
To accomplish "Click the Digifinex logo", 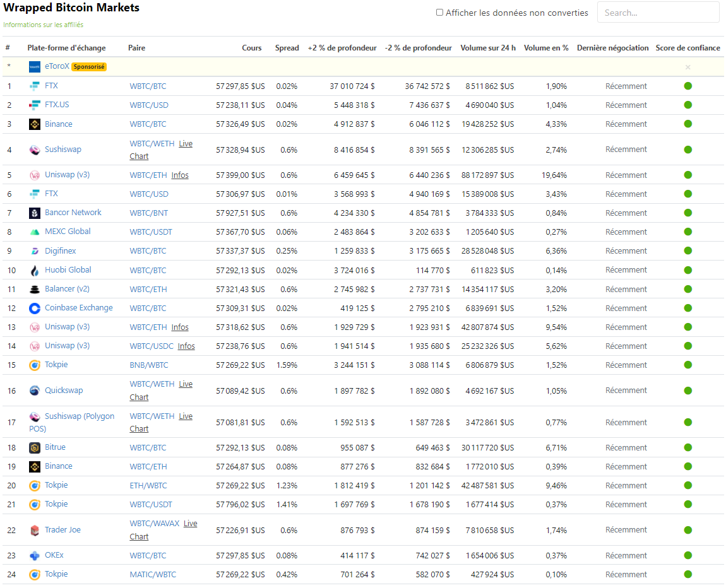I will point(34,251).
